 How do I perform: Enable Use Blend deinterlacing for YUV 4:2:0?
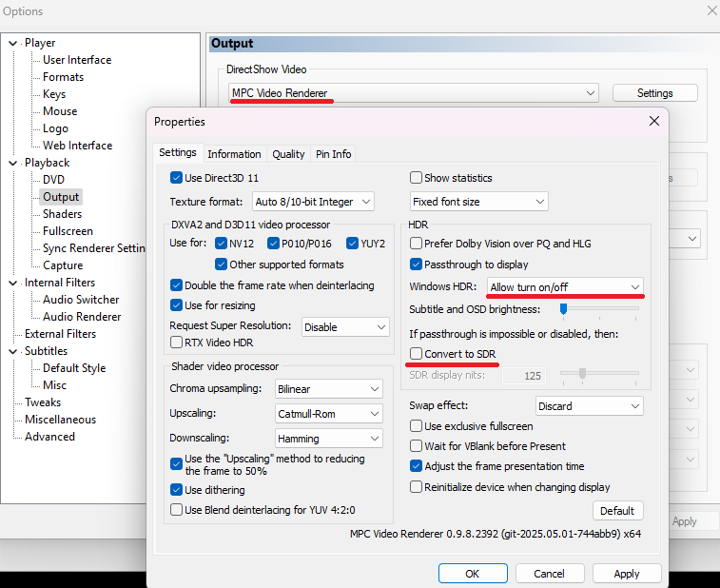click(176, 510)
